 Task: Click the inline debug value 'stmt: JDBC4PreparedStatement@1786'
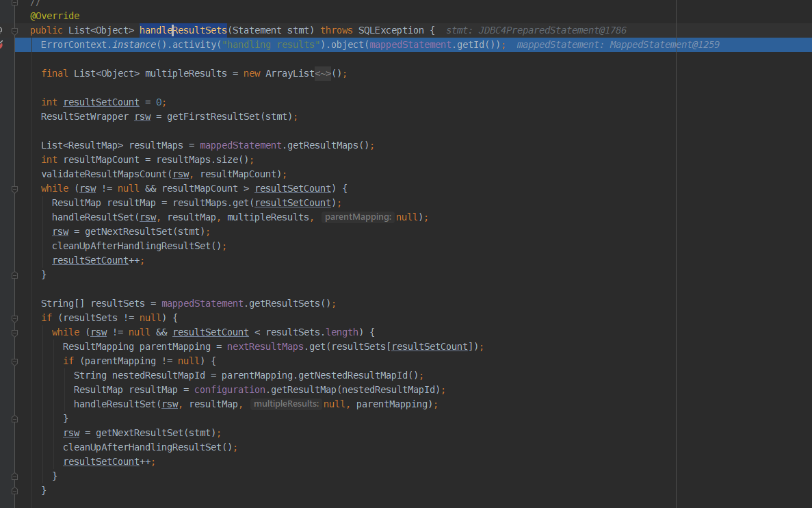point(536,30)
